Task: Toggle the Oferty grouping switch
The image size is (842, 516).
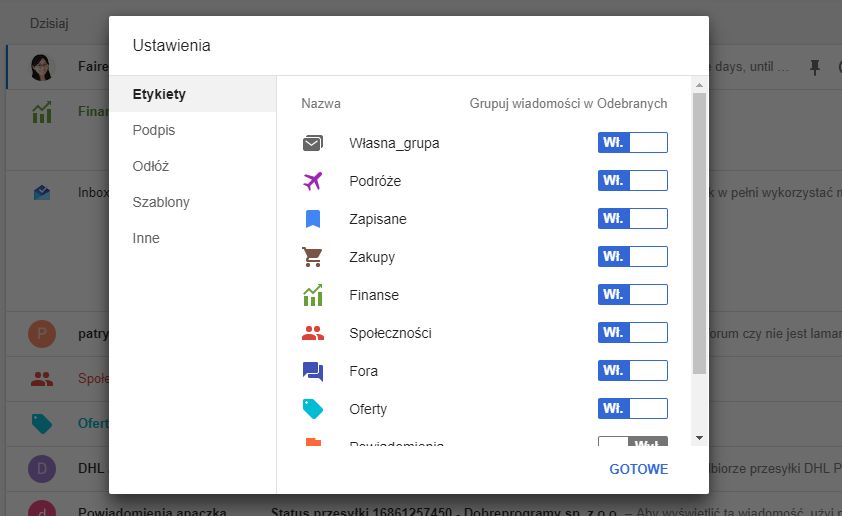Action: click(632, 409)
